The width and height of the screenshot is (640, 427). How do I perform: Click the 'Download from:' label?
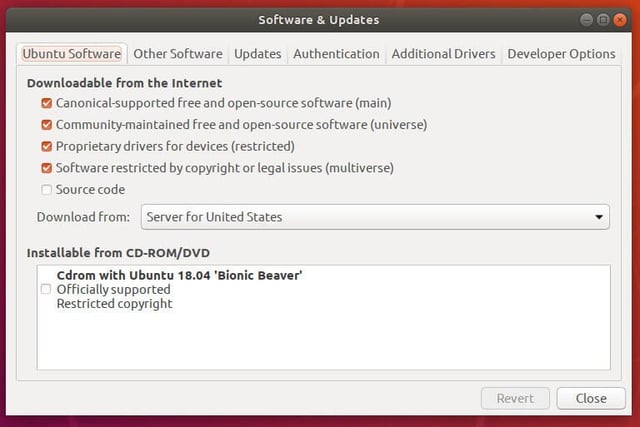click(x=83, y=217)
